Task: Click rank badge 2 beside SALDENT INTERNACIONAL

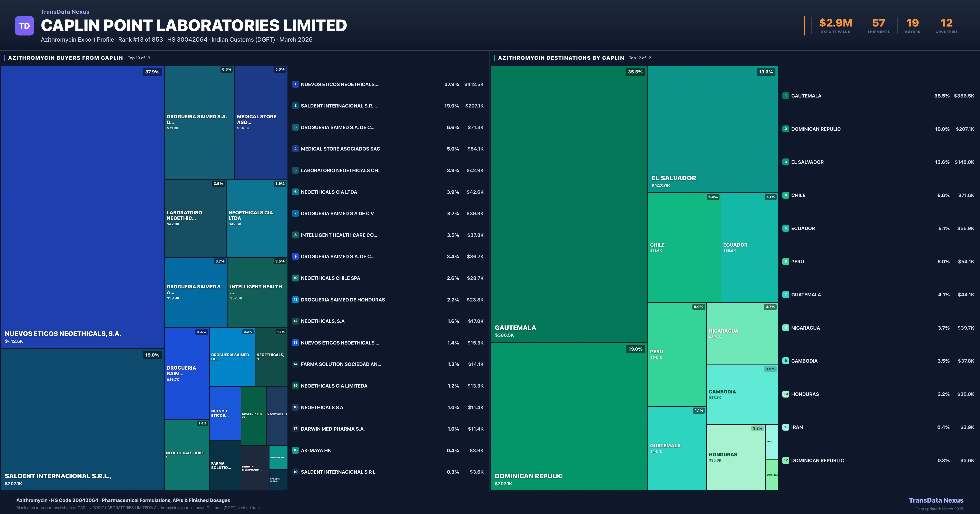Action: [x=296, y=106]
